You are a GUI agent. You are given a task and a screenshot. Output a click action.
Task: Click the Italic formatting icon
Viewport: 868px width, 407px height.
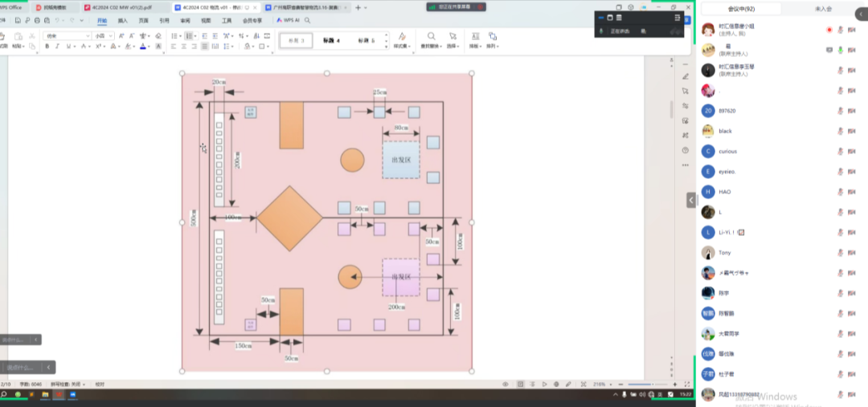pos(58,47)
